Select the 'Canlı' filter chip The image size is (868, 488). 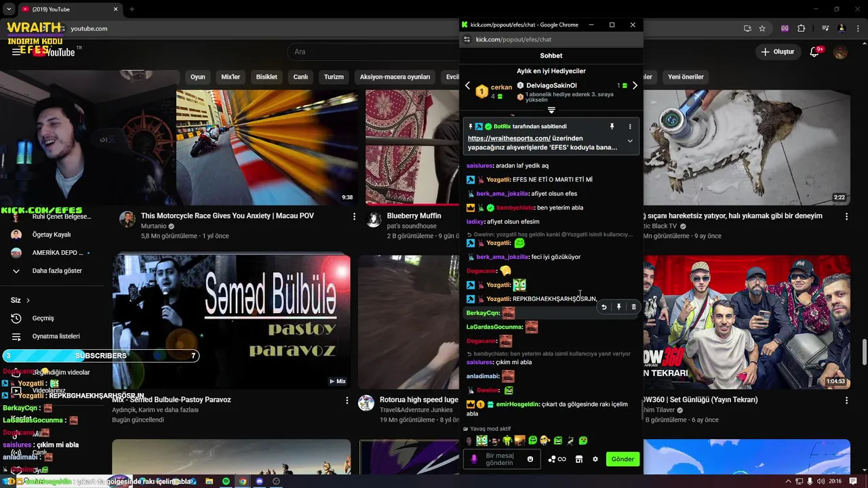[300, 77]
